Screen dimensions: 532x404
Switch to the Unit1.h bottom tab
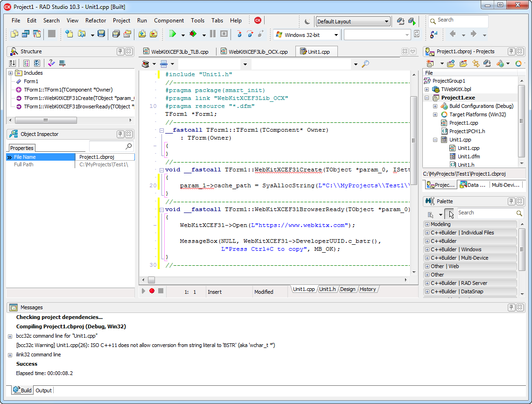coord(327,289)
